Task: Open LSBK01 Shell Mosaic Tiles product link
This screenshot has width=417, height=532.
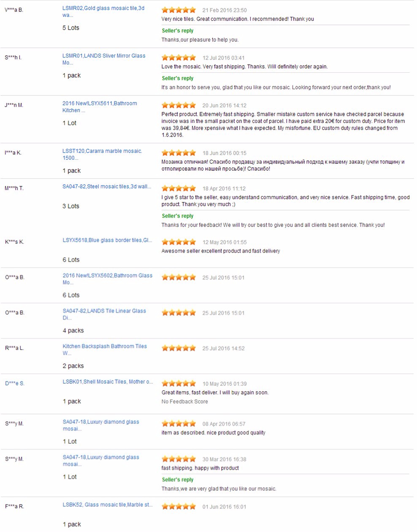Action: (x=107, y=382)
